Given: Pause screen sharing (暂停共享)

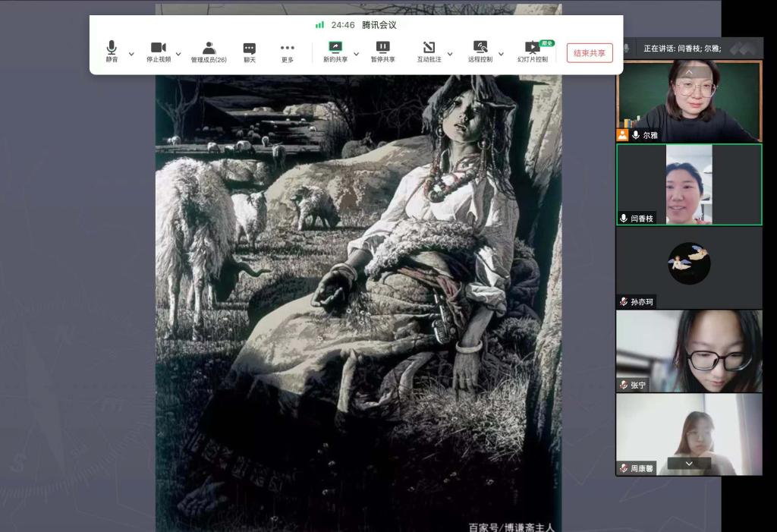Looking at the screenshot, I should click(x=382, y=52).
